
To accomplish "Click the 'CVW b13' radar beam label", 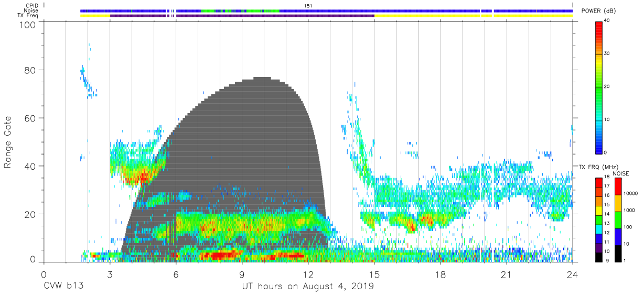I will [x=63, y=287].
